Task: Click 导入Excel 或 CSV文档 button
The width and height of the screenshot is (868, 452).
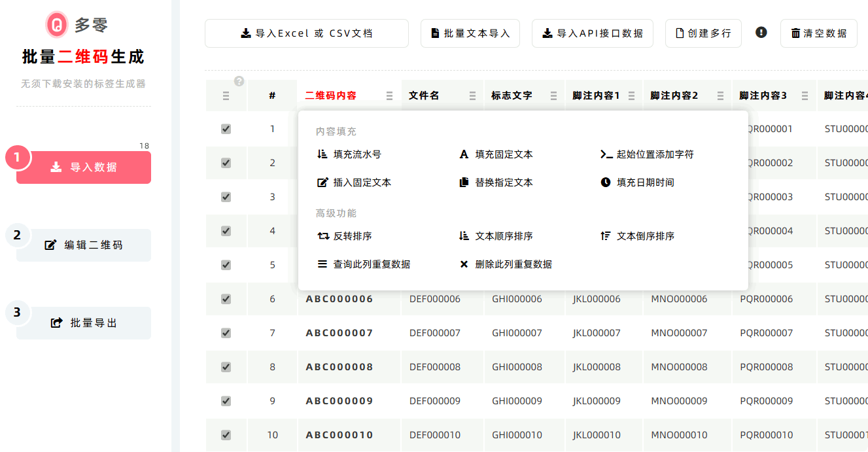Action: click(306, 33)
